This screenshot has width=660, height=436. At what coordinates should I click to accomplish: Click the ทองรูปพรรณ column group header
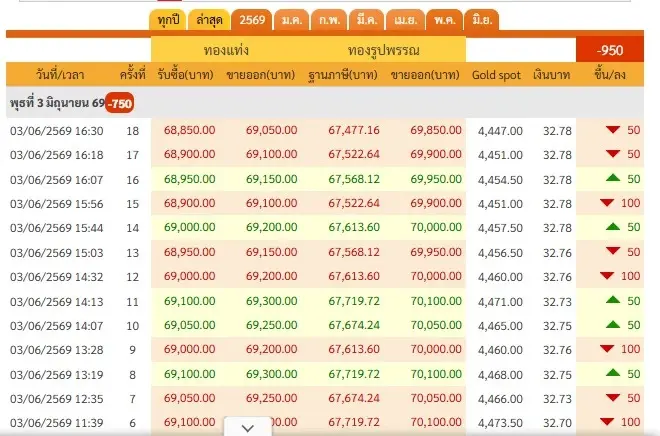383,51
